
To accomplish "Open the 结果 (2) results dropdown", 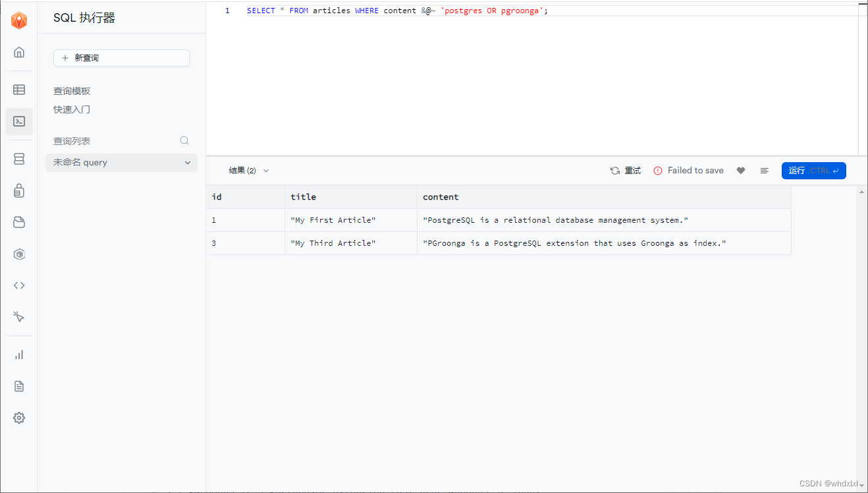I will click(248, 170).
